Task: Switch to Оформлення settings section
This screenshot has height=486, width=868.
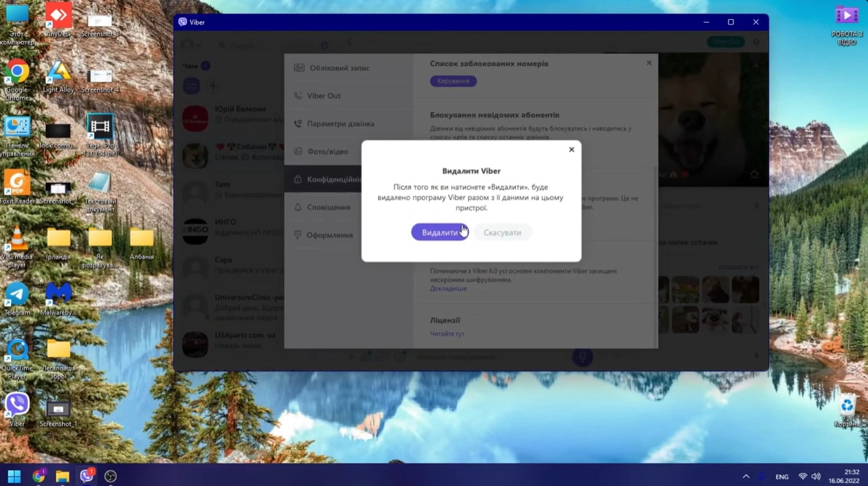Action: pos(329,235)
